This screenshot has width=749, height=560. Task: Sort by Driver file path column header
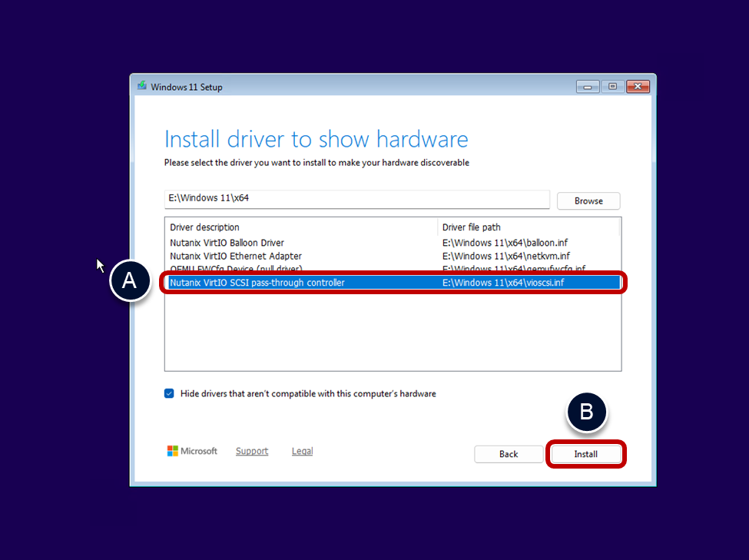[x=529, y=227]
